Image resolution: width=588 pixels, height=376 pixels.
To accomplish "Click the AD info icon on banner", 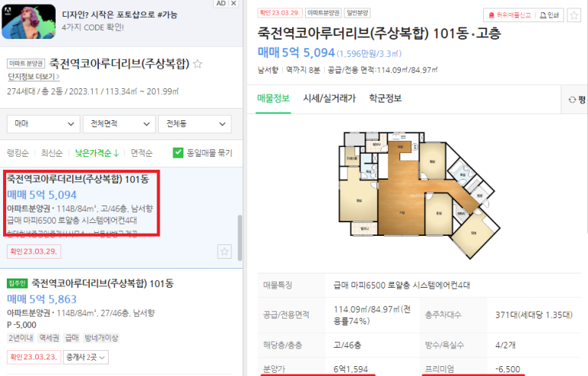I will click(x=221, y=3).
